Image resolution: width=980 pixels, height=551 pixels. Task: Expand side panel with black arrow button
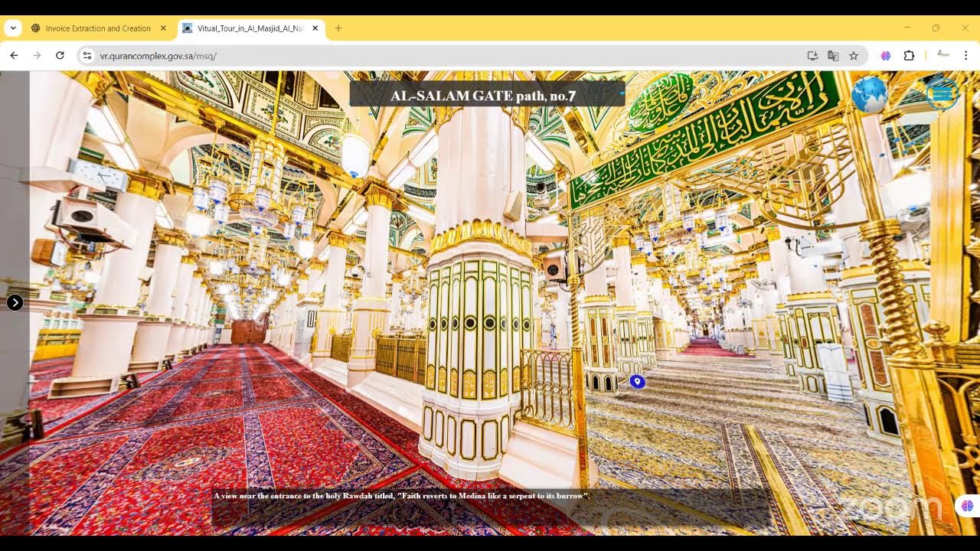point(15,302)
